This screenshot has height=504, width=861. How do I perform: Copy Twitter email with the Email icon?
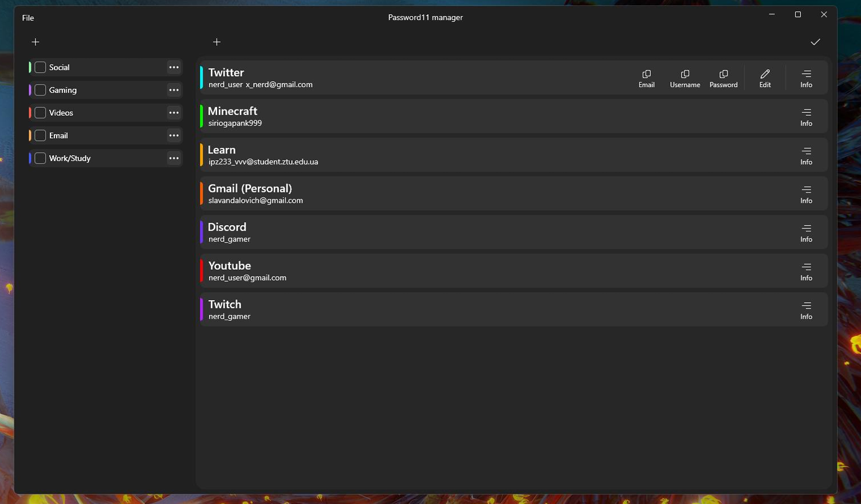pos(646,78)
